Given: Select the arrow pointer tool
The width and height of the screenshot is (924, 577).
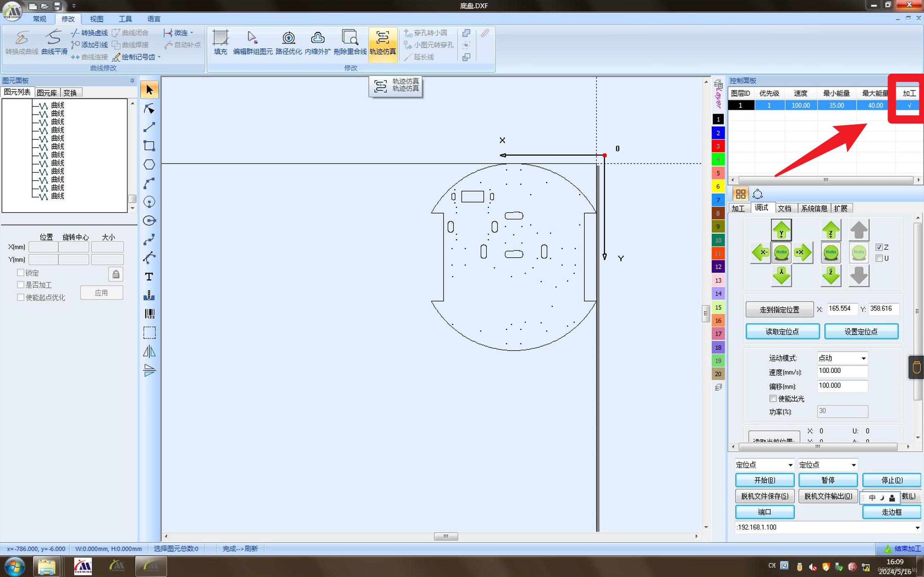Looking at the screenshot, I should coord(149,90).
